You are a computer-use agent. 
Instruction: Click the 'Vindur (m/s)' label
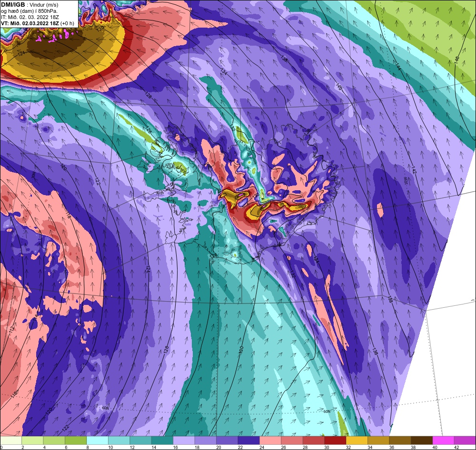click(x=44, y=5)
